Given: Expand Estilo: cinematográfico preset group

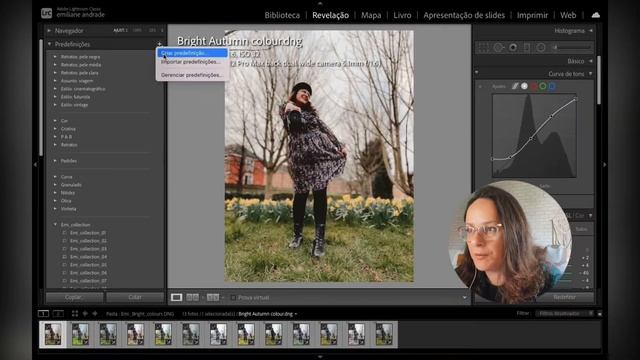Looking at the screenshot, I should click(55, 89).
